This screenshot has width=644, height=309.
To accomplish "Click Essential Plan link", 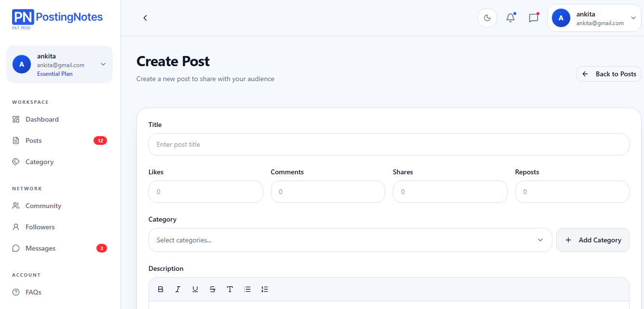I will point(55,74).
